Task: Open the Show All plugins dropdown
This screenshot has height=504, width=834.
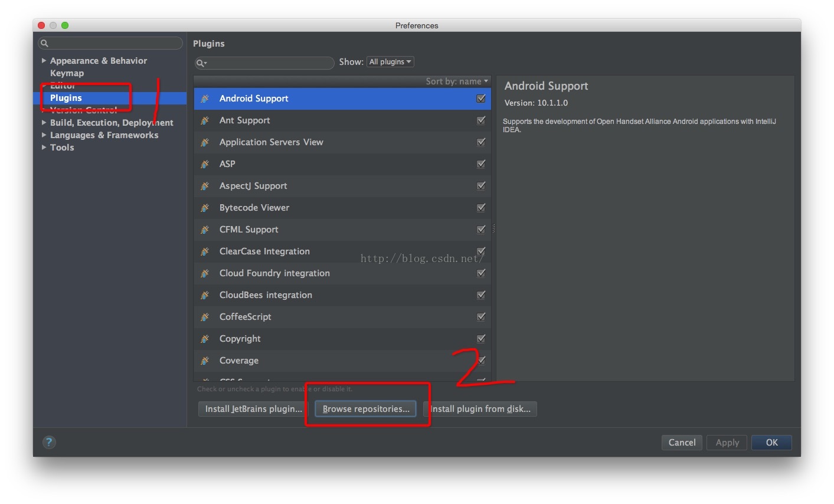Action: point(390,62)
